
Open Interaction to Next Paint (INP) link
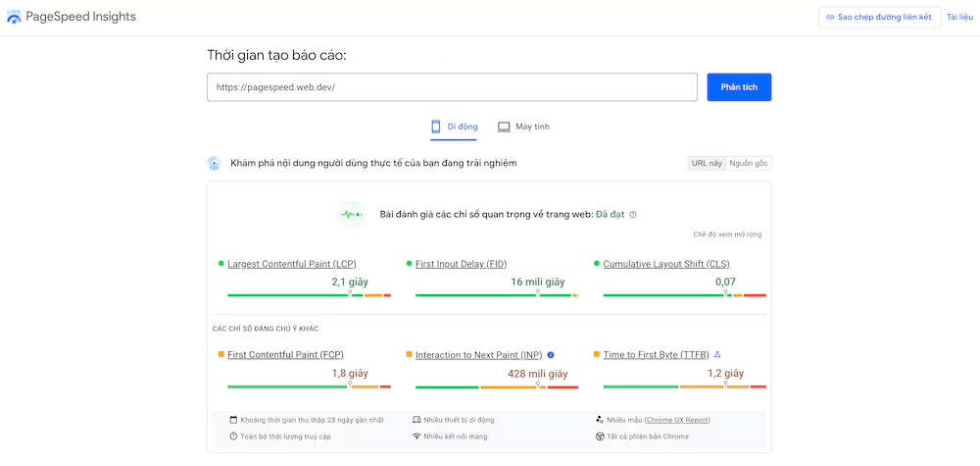click(479, 355)
